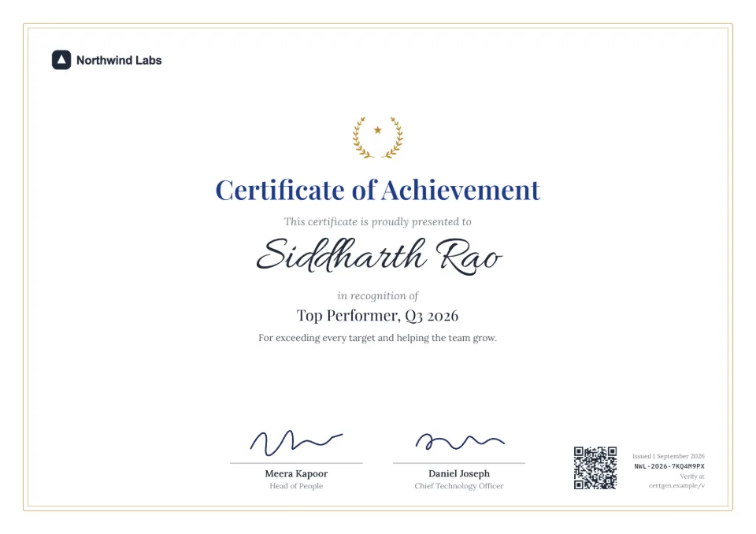Viewport: 756px width, 534px height.
Task: Click the Northwind Labs logo icon
Action: pos(61,60)
